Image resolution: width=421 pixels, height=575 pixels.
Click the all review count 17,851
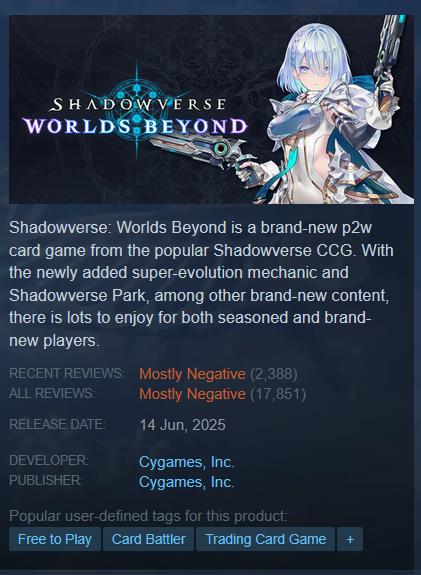278,394
